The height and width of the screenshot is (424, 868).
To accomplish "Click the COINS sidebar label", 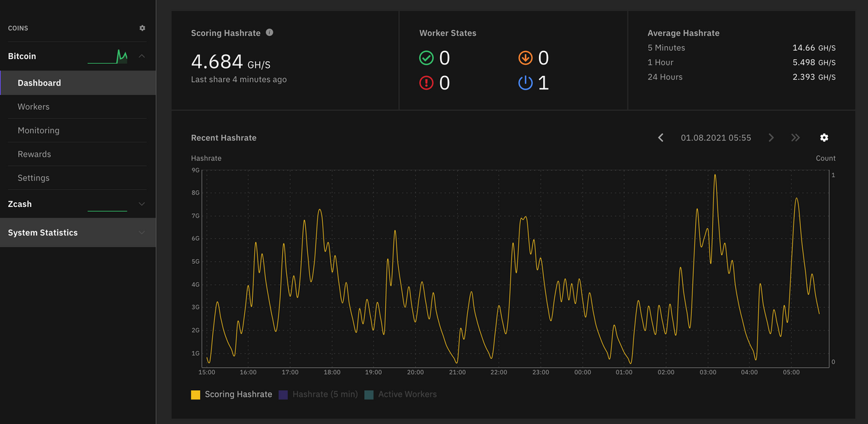I will (18, 28).
